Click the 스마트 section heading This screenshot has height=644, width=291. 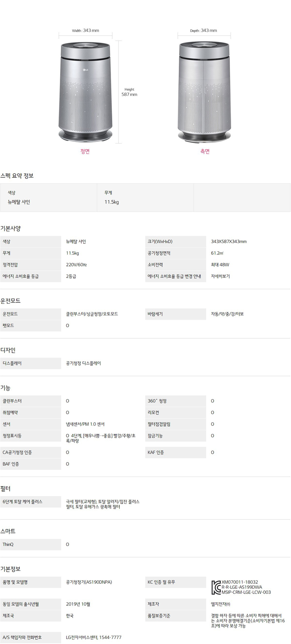(8, 531)
